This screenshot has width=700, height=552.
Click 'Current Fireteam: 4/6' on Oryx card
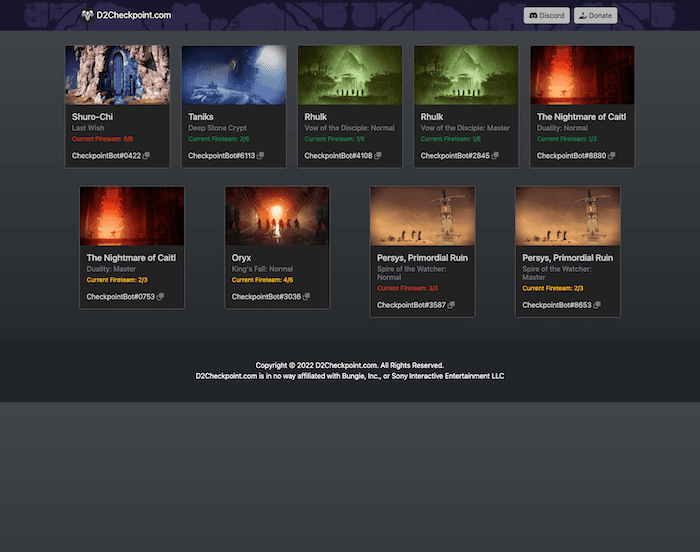[262, 280]
